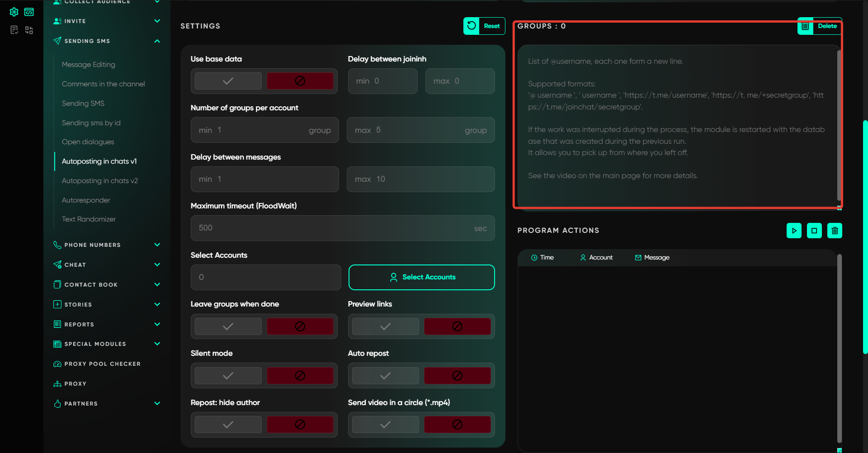Open Proxy Pool Checker from the sidebar
Image resolution: width=868 pixels, height=453 pixels.
coord(102,364)
